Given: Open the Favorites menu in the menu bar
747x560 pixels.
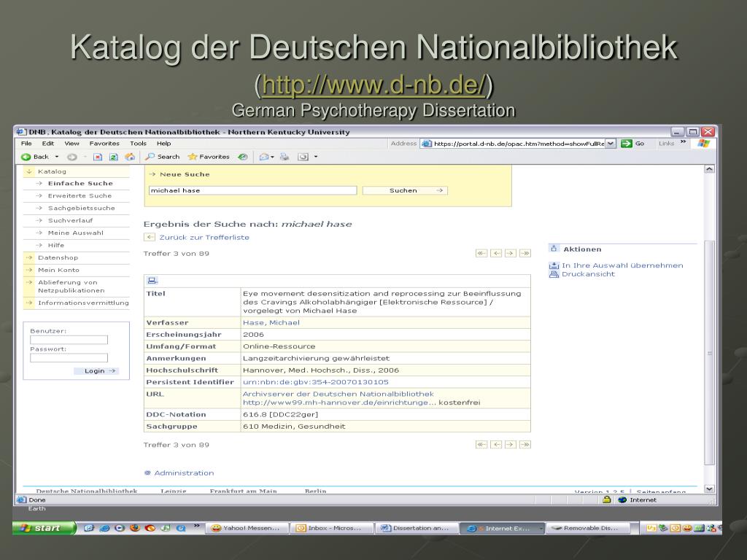Looking at the screenshot, I should 104,144.
